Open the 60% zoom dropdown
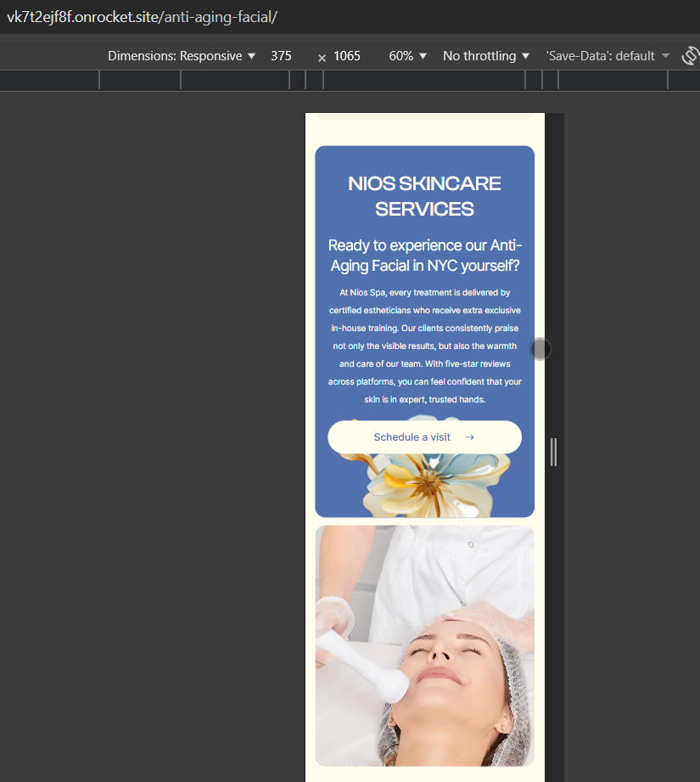The width and height of the screenshot is (700, 782). 407,56
